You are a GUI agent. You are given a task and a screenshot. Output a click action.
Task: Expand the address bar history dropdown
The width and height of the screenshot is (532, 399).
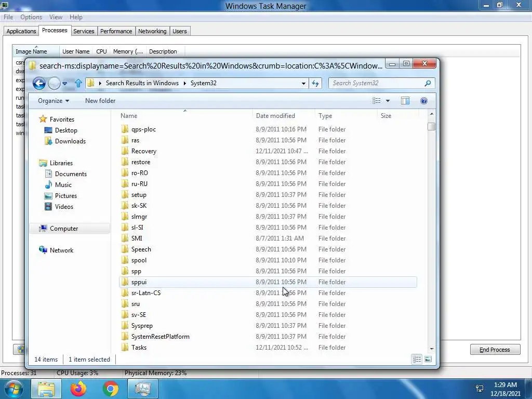[303, 84]
